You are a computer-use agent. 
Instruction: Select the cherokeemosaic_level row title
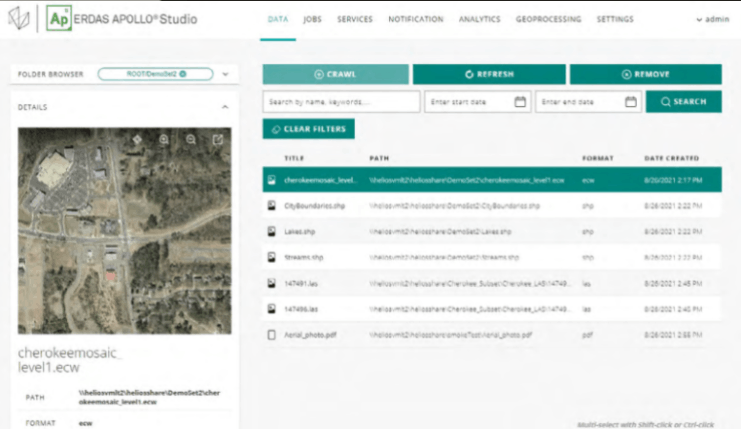[320, 180]
